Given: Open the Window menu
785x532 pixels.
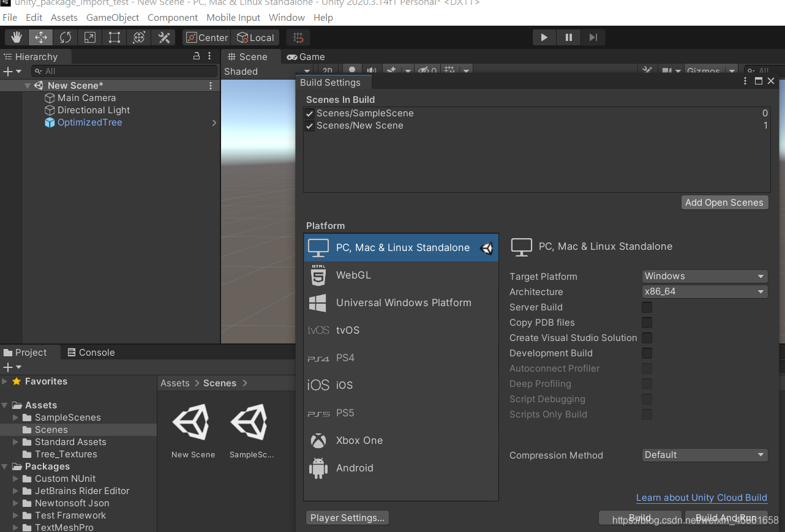Looking at the screenshot, I should pos(287,17).
